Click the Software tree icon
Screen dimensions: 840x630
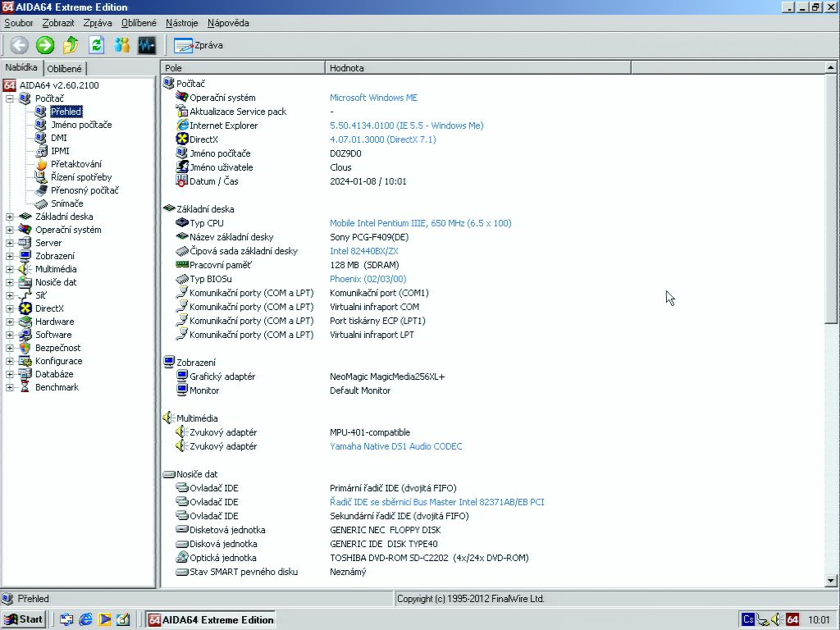click(x=25, y=335)
